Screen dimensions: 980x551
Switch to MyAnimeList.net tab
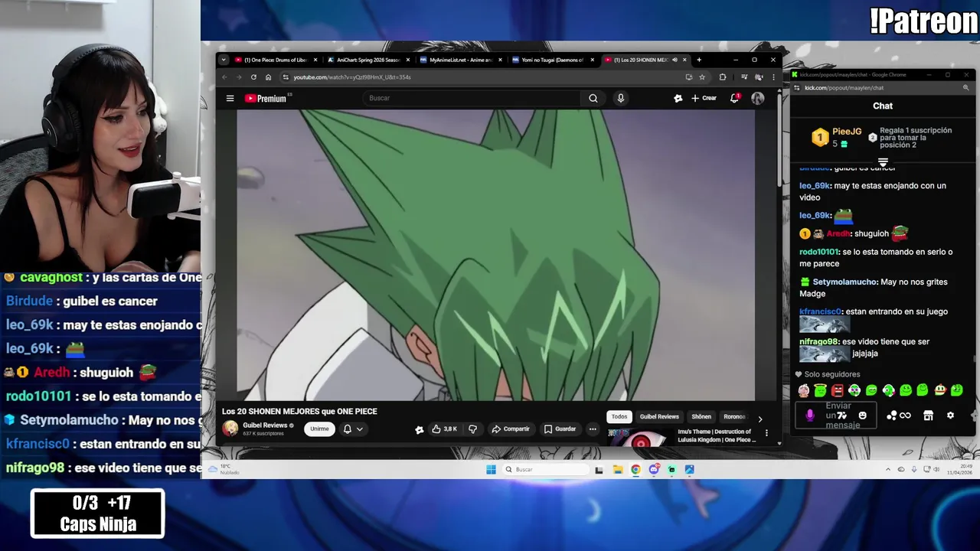click(461, 60)
